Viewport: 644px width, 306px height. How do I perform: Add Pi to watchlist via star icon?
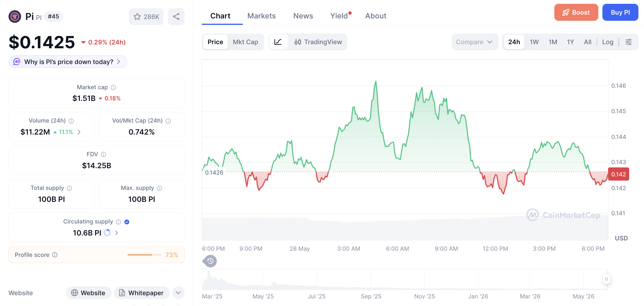[146, 17]
